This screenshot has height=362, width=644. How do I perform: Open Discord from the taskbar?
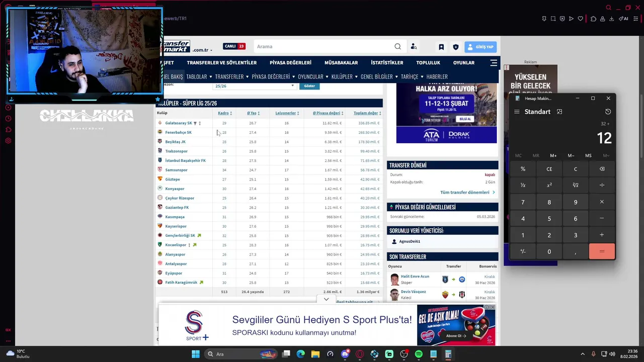coord(345,354)
